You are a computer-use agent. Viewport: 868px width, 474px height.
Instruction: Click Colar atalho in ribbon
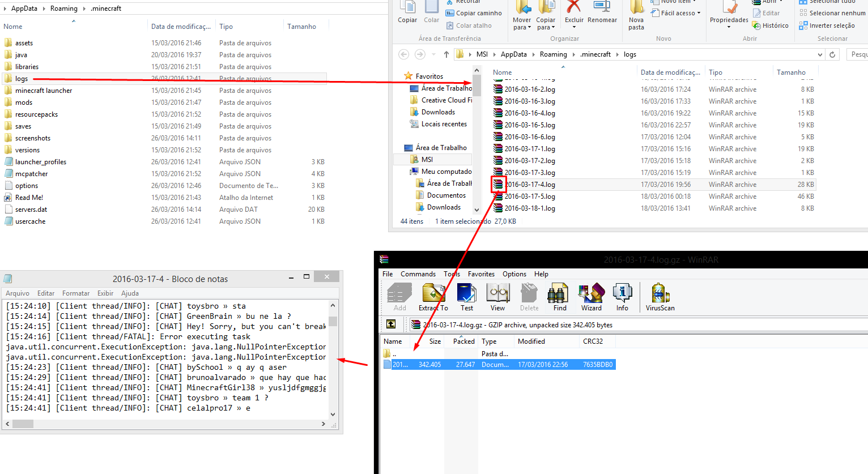(x=469, y=25)
